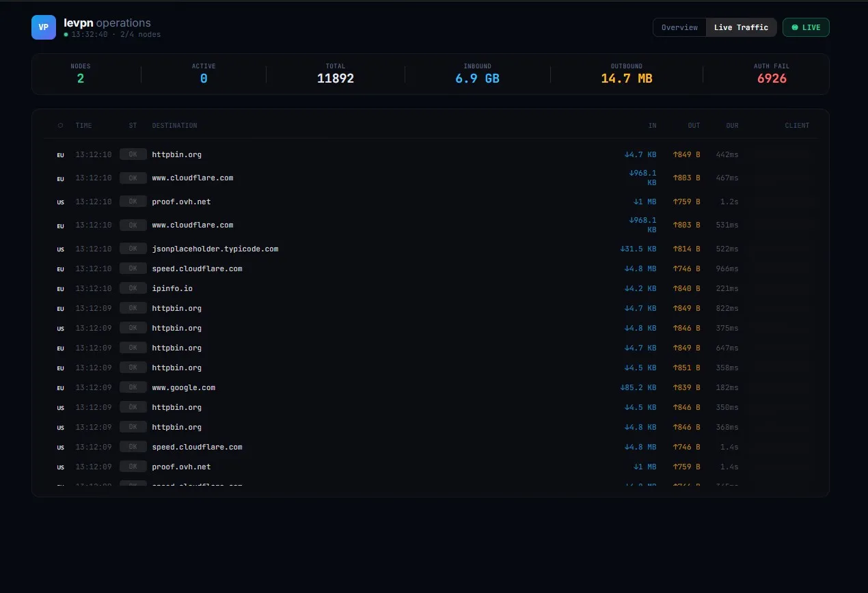Click the OUTBOUND value 14.7 MB

(627, 79)
